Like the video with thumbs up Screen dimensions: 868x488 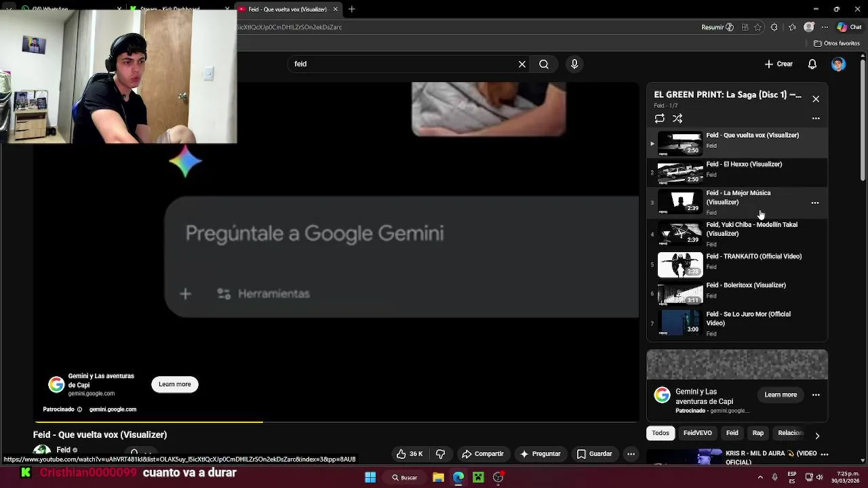tap(410, 453)
